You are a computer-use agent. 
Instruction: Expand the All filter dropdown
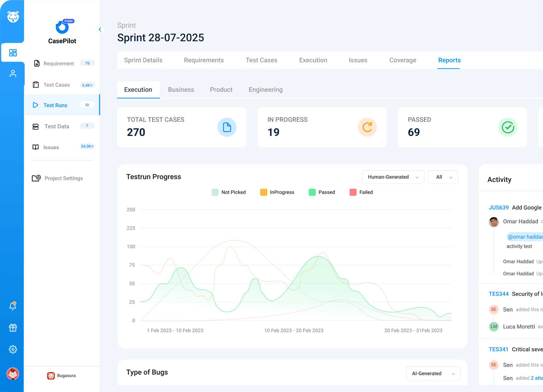[443, 177]
